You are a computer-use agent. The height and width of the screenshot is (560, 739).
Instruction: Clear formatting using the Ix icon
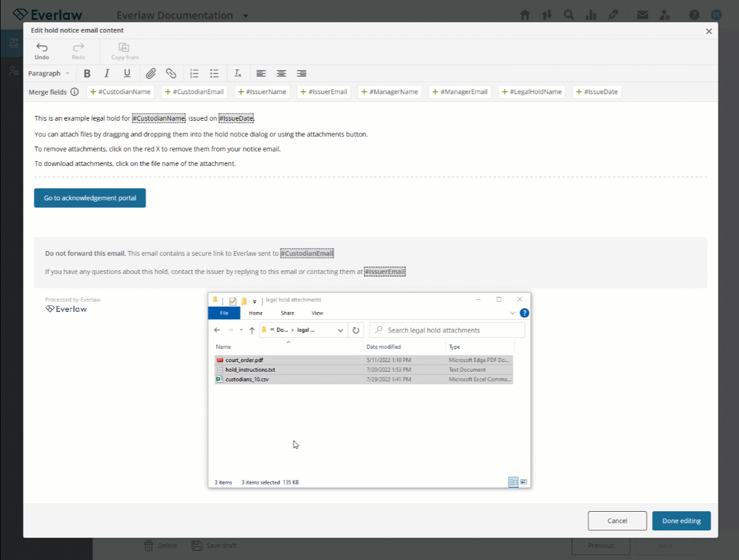(x=238, y=73)
